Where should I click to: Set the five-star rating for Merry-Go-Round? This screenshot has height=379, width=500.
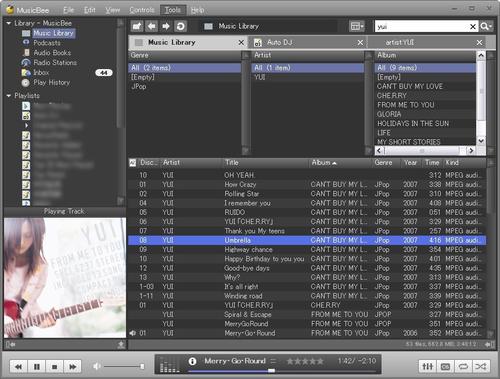305,361
